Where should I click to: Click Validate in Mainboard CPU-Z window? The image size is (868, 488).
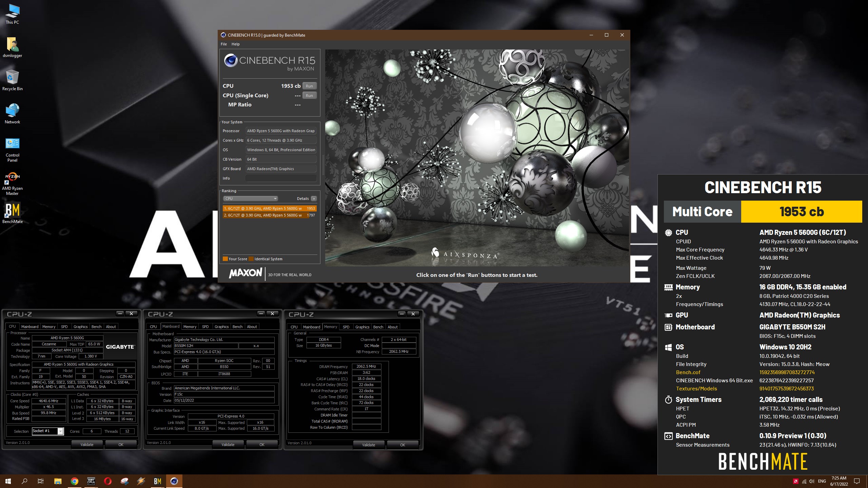pos(228,445)
